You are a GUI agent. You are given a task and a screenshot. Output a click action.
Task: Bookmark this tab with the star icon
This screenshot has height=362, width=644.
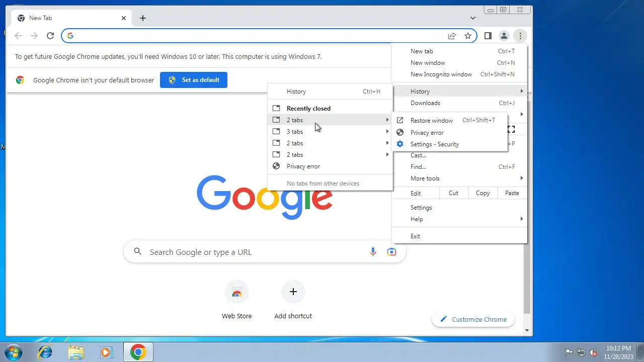click(x=468, y=36)
